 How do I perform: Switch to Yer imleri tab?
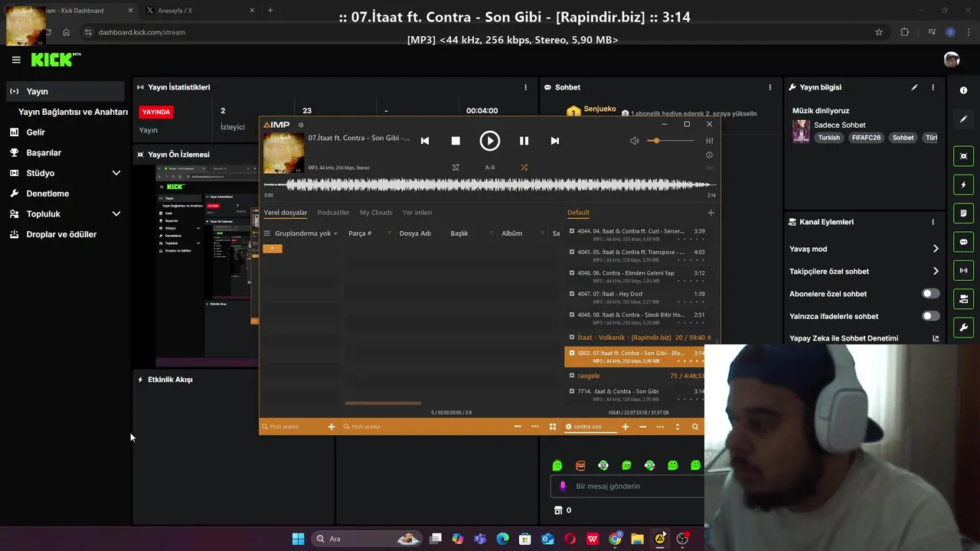(417, 213)
